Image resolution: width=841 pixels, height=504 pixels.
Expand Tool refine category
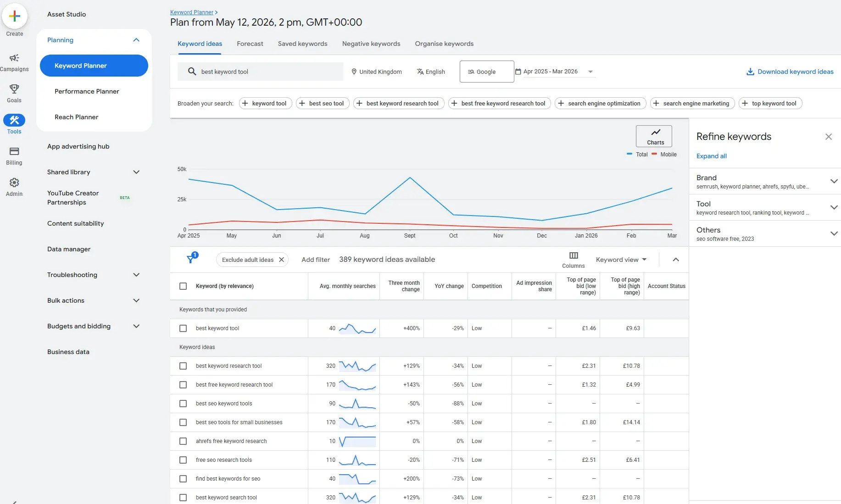coord(834,207)
